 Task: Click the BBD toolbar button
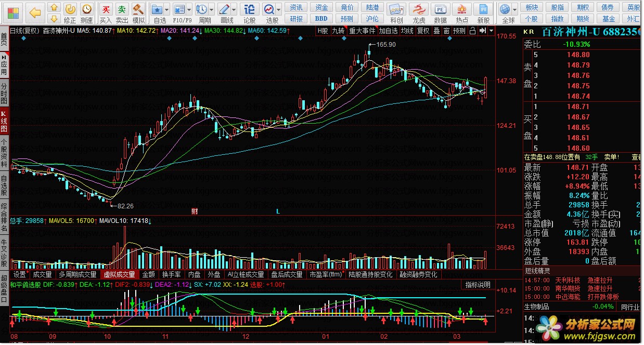[x=321, y=19]
